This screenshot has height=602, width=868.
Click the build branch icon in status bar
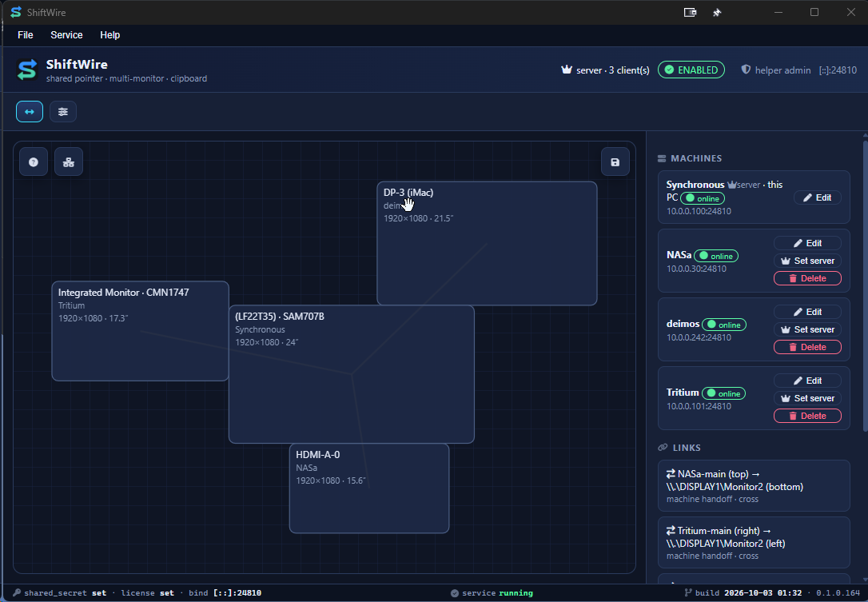tap(688, 592)
